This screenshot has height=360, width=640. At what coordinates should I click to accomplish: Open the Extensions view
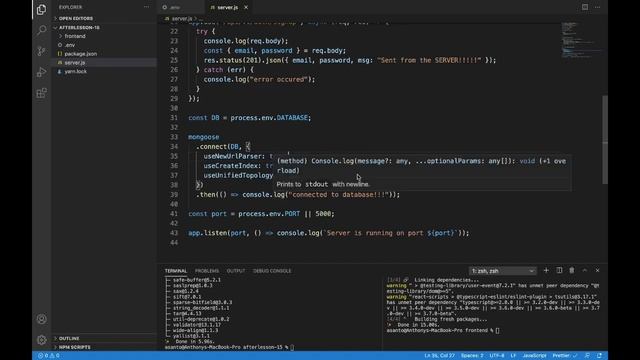[41, 93]
